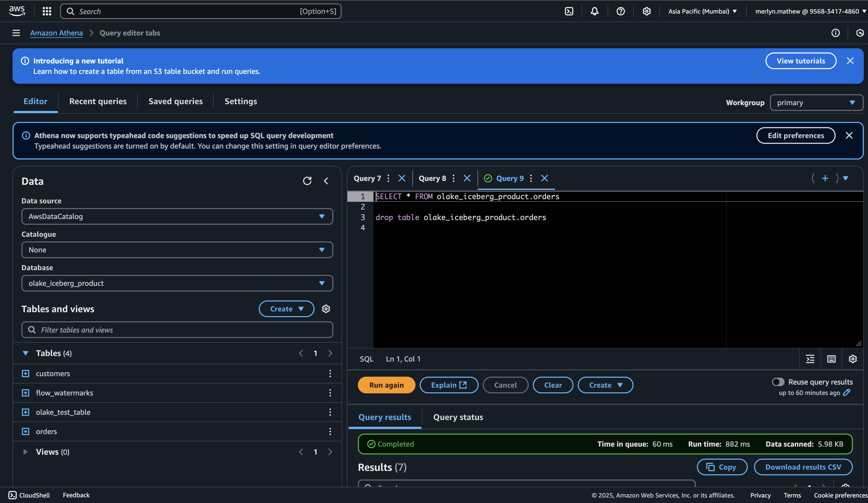The image size is (868, 503).
Task: Open the Asia Pacific (Mumbai) region selector
Action: (x=703, y=11)
